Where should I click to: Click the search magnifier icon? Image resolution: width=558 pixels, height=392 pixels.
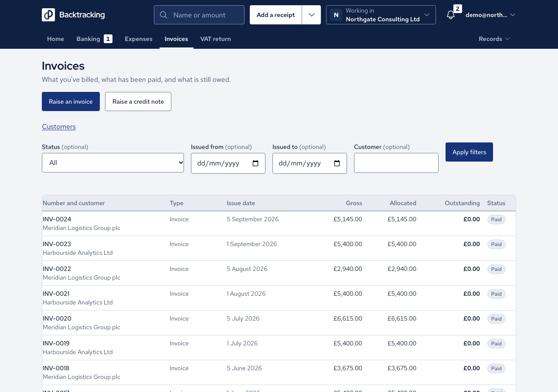(163, 15)
